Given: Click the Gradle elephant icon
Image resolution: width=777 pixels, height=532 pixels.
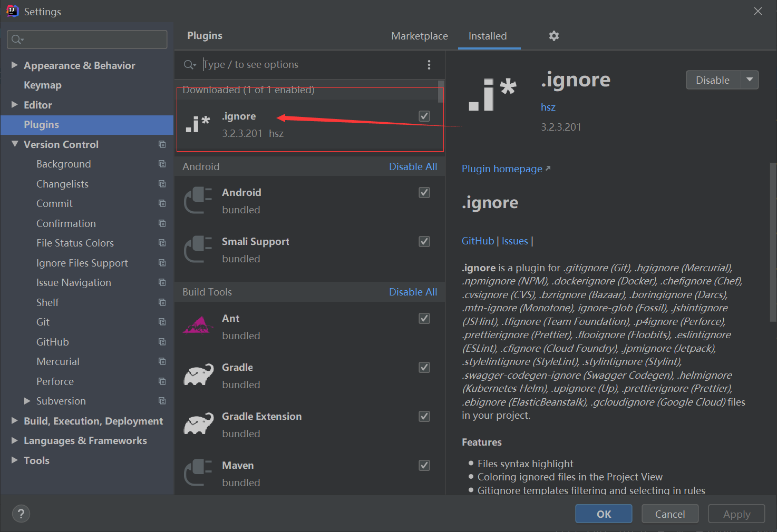Looking at the screenshot, I should pyautogui.click(x=198, y=375).
